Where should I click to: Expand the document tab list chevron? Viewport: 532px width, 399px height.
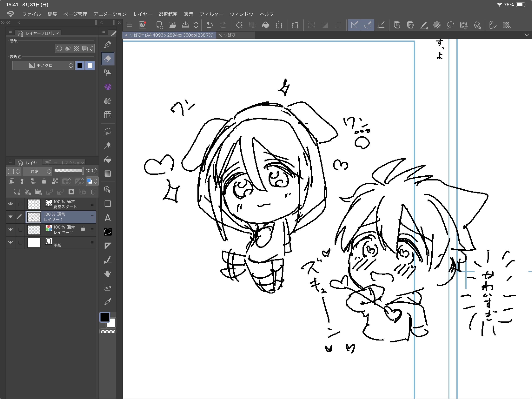click(x=527, y=35)
